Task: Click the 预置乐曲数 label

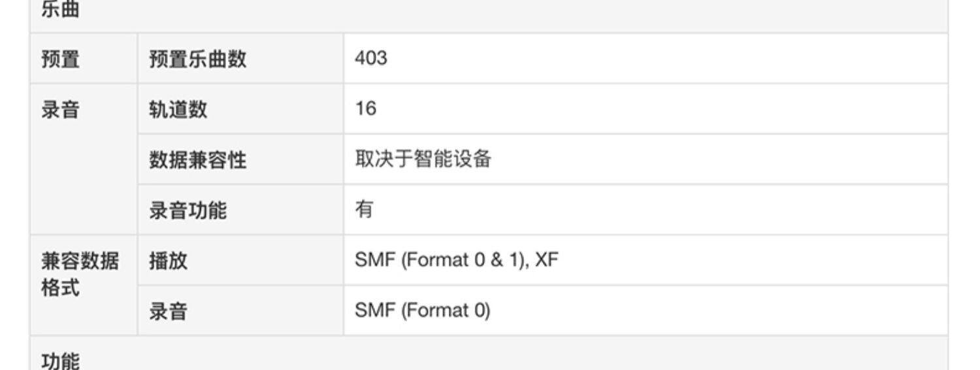Action: point(197,59)
